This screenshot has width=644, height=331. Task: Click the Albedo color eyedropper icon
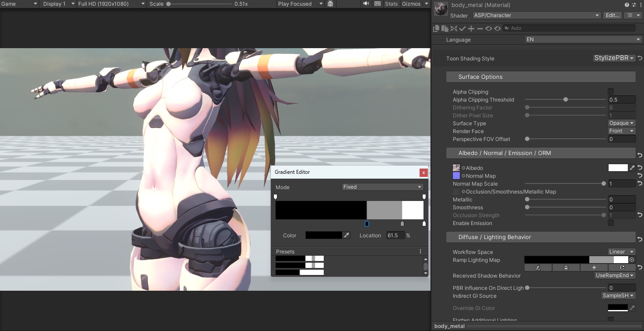pyautogui.click(x=632, y=168)
